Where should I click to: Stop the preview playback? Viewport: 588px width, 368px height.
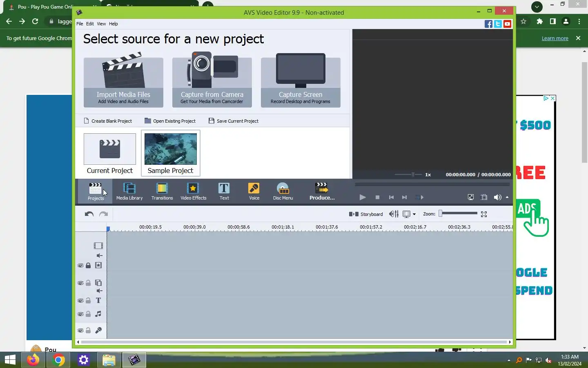[377, 197]
